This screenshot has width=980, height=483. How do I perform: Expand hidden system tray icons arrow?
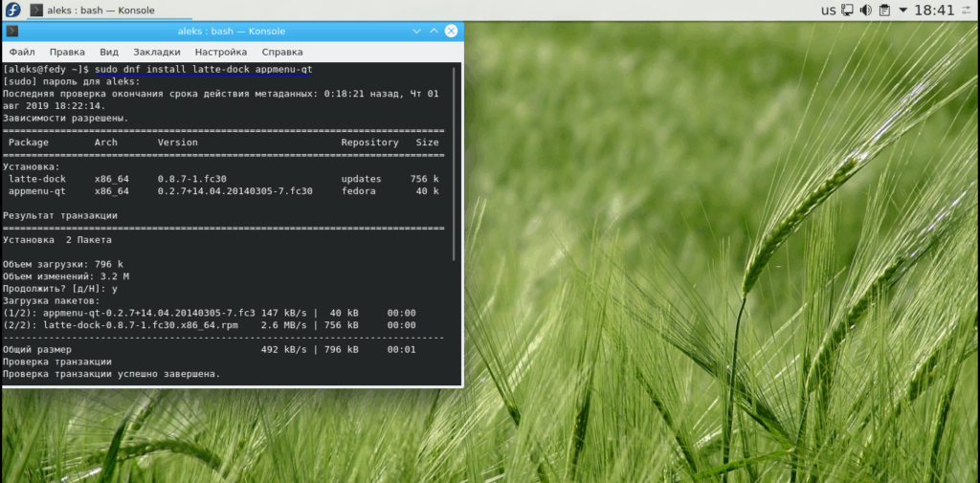902,11
